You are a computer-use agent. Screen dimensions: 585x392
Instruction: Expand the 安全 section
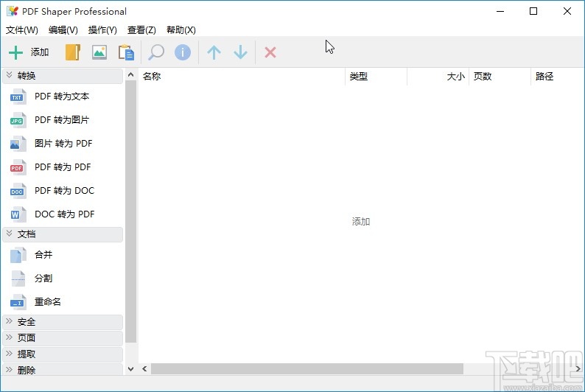63,322
